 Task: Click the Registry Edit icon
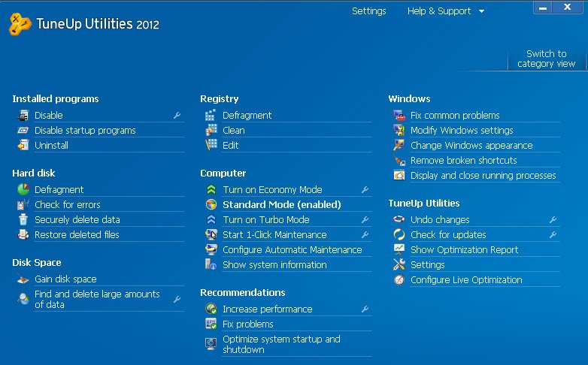tap(211, 145)
